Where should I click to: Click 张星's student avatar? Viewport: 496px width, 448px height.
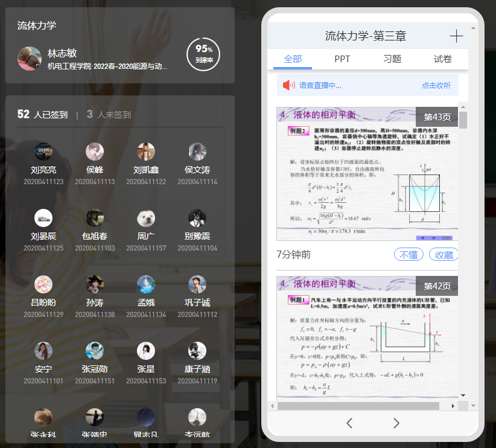[145, 351]
